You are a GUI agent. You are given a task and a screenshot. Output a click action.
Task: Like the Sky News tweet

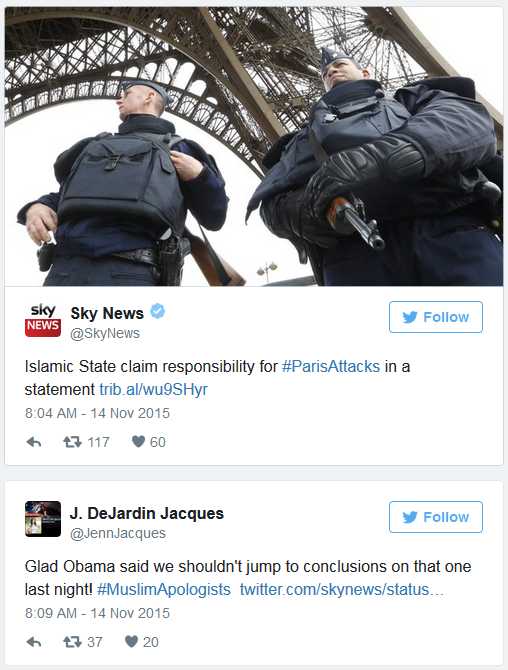138,441
